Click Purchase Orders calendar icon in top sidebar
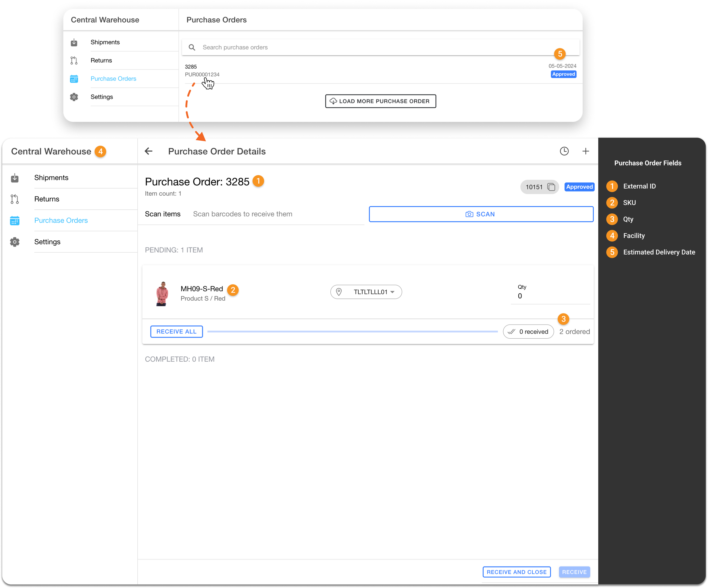708x588 pixels. 74,79
